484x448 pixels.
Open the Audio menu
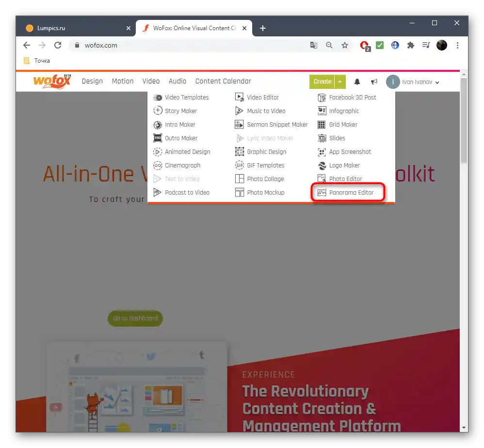tap(177, 81)
